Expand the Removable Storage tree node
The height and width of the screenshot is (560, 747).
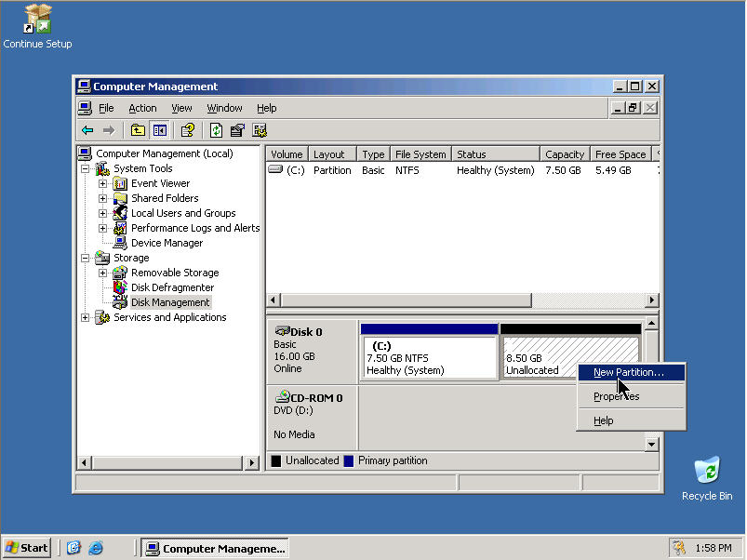tap(102, 273)
